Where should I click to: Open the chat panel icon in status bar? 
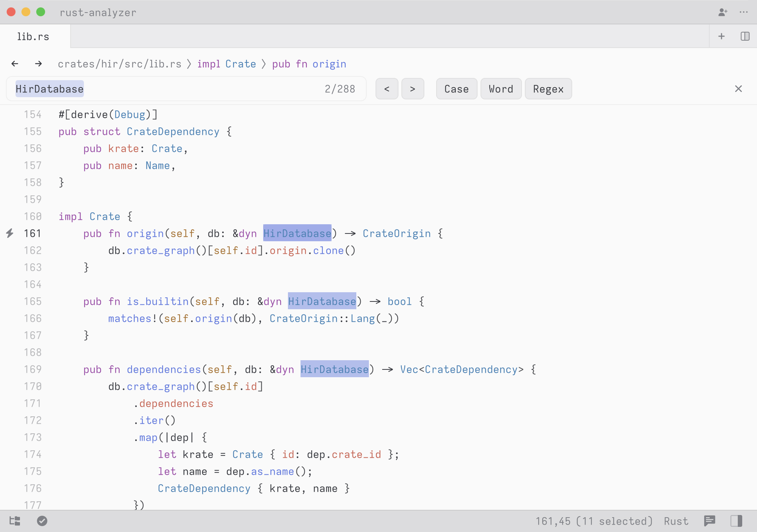coord(710,521)
